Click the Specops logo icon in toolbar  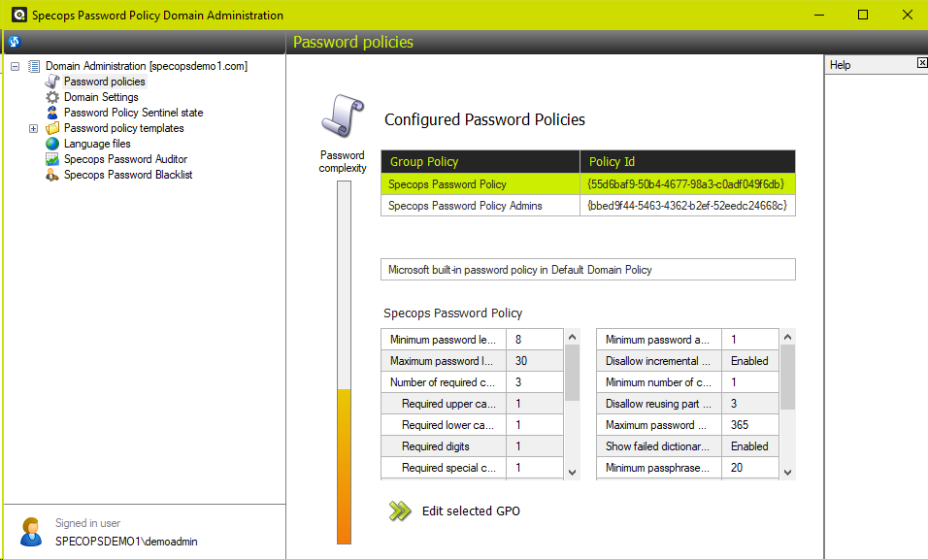coord(15,42)
